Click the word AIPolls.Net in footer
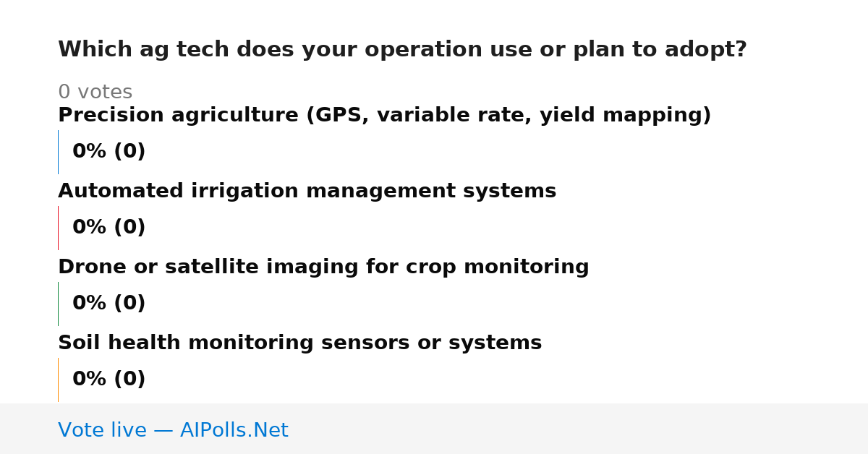 coord(234,430)
